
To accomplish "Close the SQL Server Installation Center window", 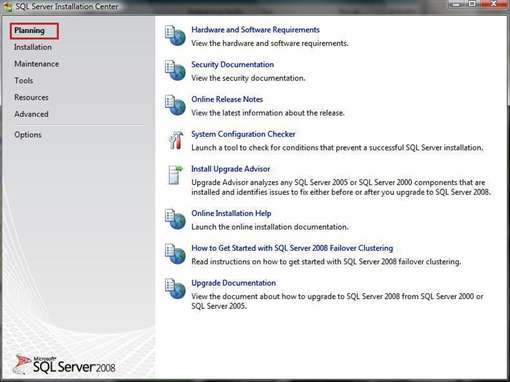I will pyautogui.click(x=494, y=4).
